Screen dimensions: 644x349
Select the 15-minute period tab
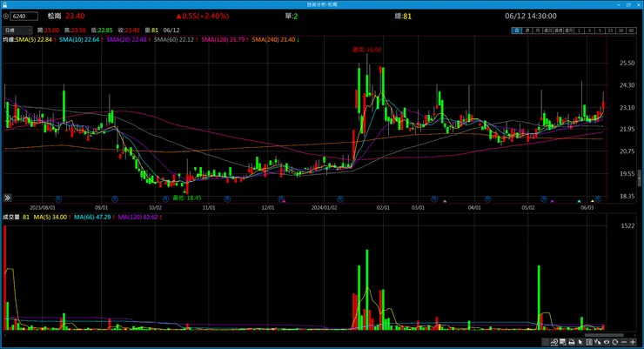tap(611, 30)
